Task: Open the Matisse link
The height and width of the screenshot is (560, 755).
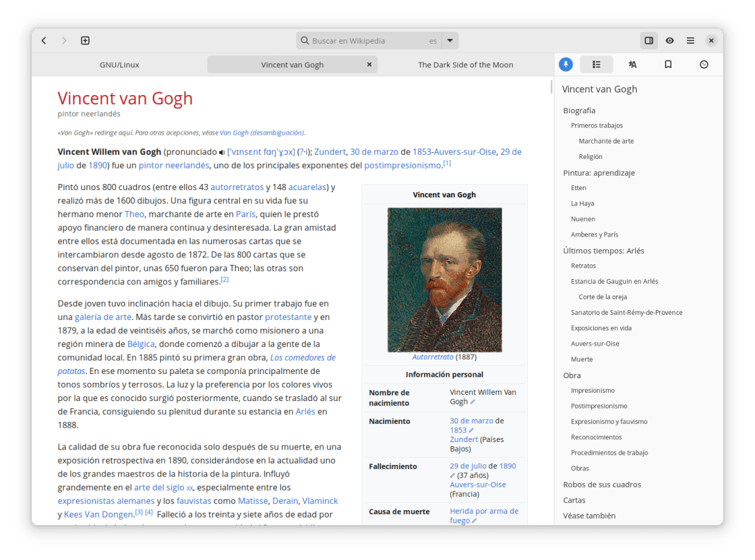Action: (253, 501)
